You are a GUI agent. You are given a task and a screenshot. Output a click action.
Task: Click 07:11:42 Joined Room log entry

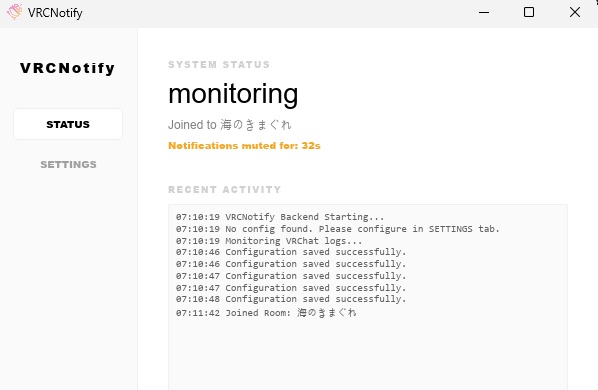pos(266,313)
